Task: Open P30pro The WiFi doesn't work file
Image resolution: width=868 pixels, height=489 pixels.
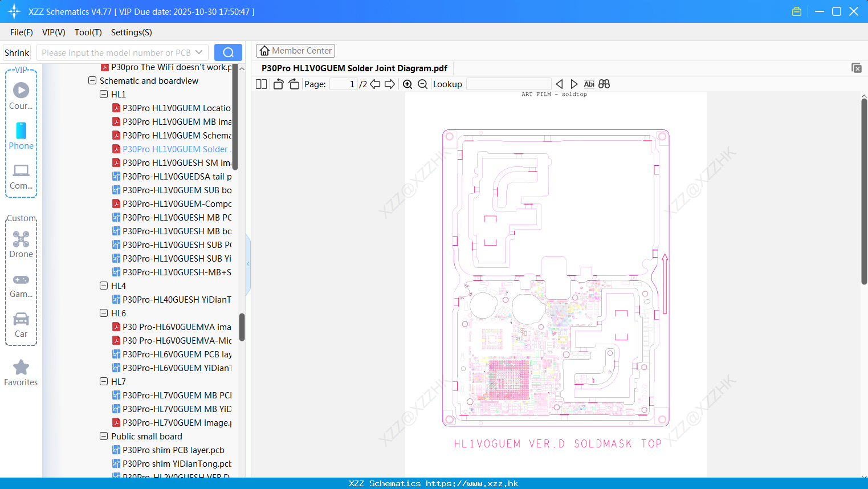Action: (166, 67)
